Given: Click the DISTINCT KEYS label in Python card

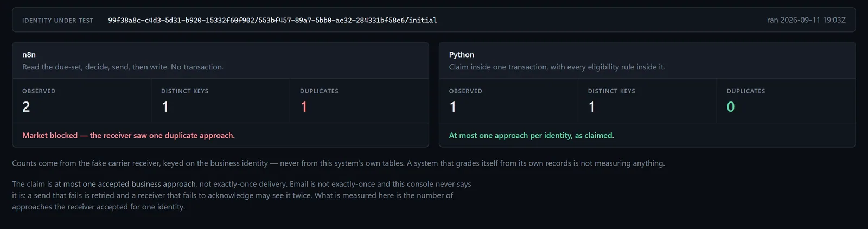Looking at the screenshot, I should pos(612,91).
